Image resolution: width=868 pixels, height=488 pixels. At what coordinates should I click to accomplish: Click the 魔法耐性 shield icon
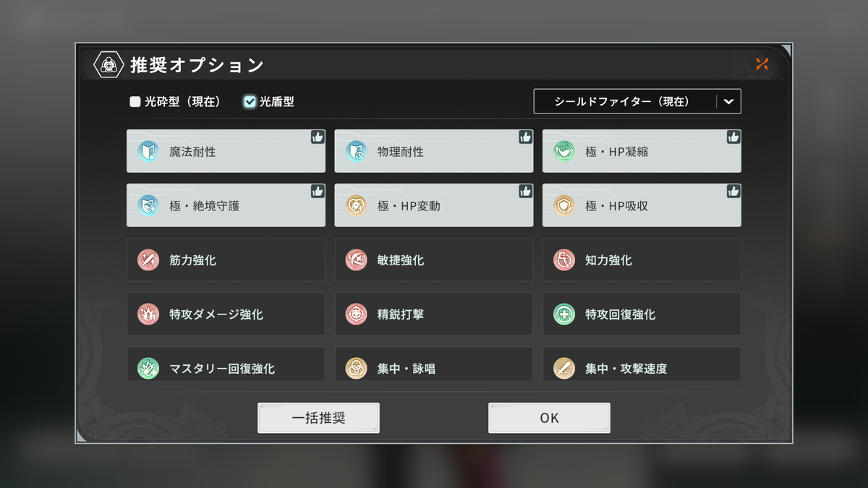[x=148, y=152]
